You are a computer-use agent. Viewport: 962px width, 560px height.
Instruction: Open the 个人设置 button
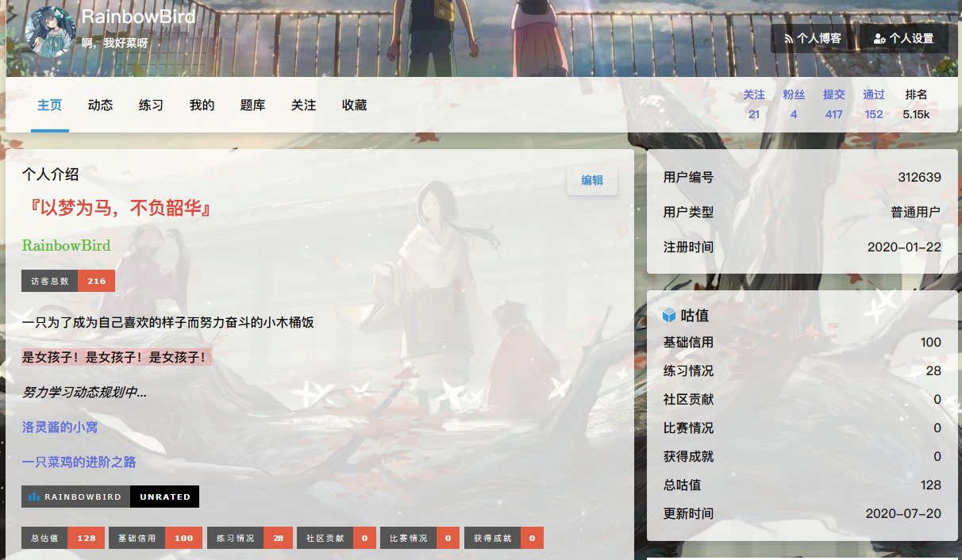pyautogui.click(x=903, y=38)
